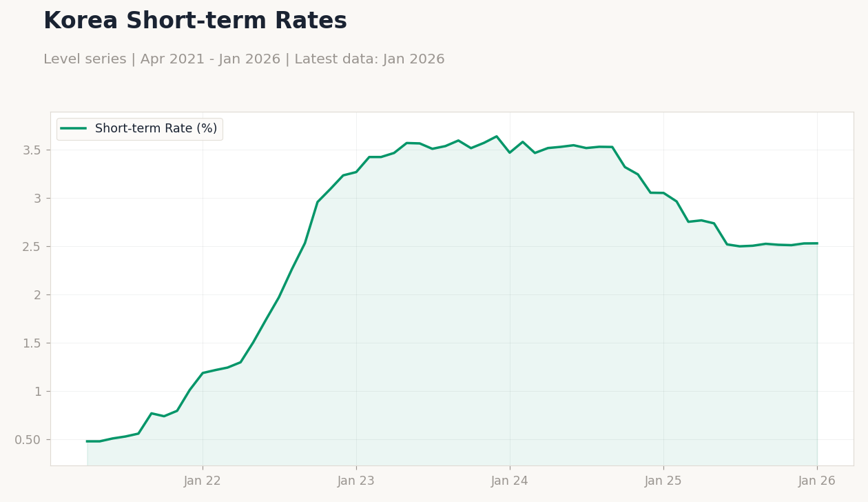Select the Jan 25 x-axis label
868x502 pixels.
[x=663, y=481]
